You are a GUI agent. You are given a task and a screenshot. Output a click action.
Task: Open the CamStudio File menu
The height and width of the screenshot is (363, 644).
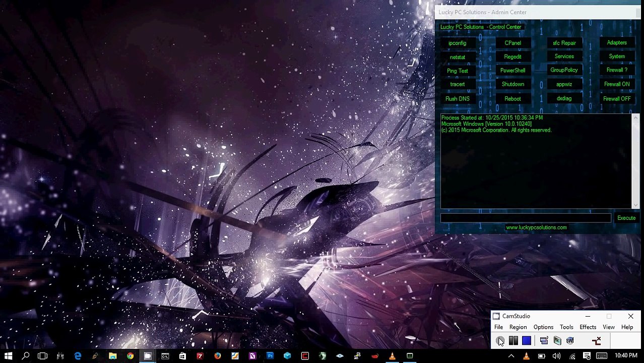point(498,327)
